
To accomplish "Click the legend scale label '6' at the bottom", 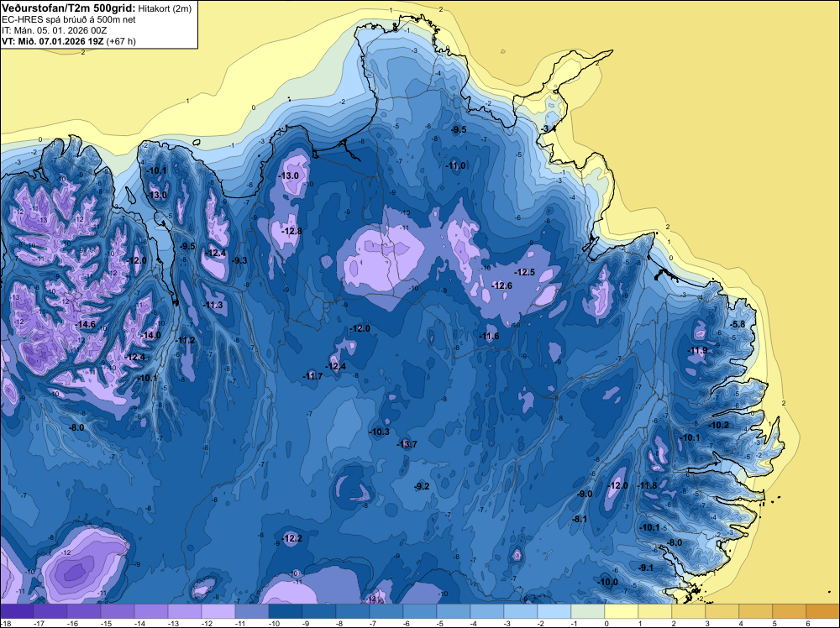I will [808, 623].
